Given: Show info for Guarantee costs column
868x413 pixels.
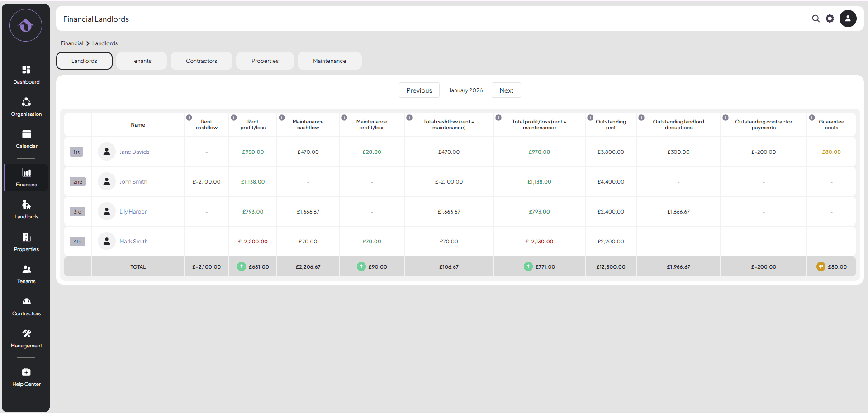Looking at the screenshot, I should (812, 118).
